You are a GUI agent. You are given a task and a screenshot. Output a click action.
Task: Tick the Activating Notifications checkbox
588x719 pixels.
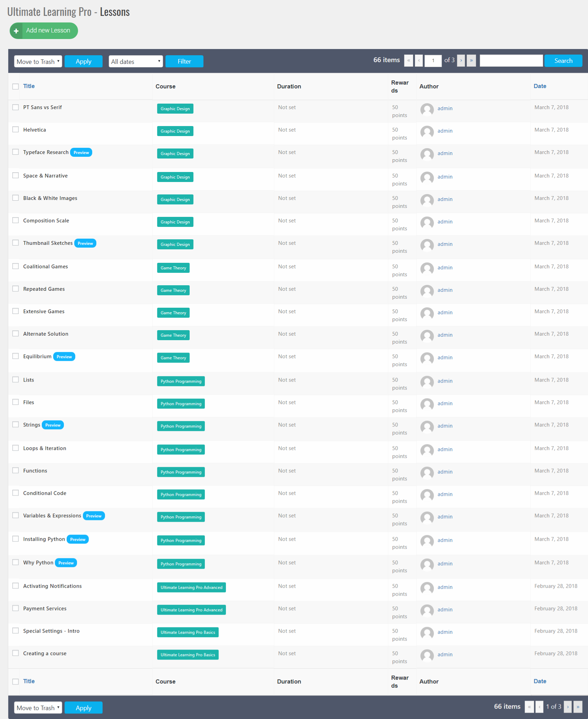coord(16,586)
